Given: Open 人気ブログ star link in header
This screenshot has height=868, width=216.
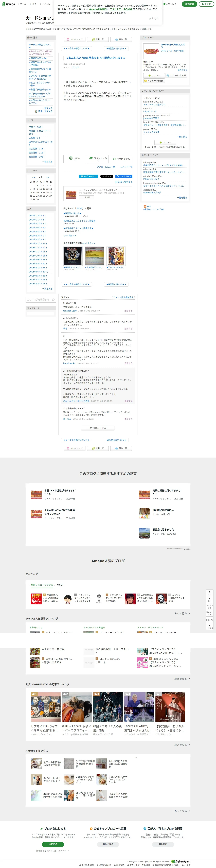Looking at the screenshot, I should point(170,4).
